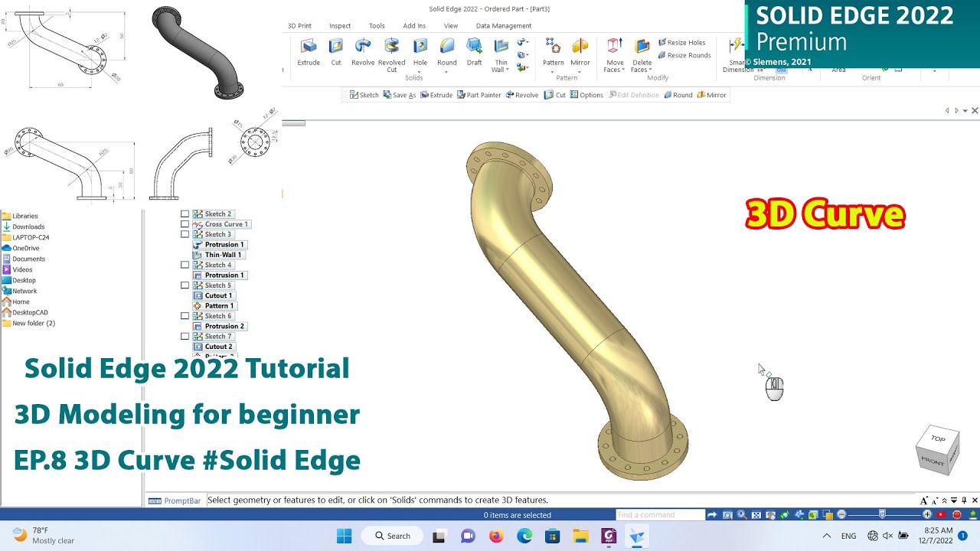Click the Zoom magnifier status bar icon
This screenshot has width=980, height=551.
(742, 515)
